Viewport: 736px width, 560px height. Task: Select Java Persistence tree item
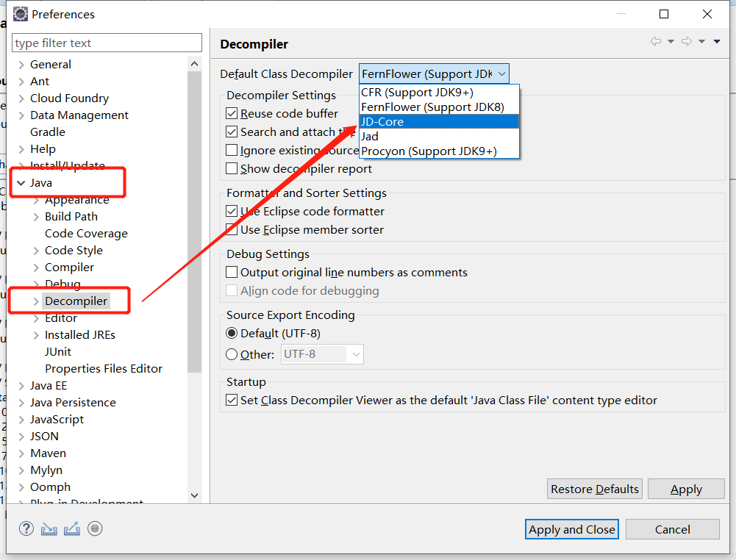73,402
